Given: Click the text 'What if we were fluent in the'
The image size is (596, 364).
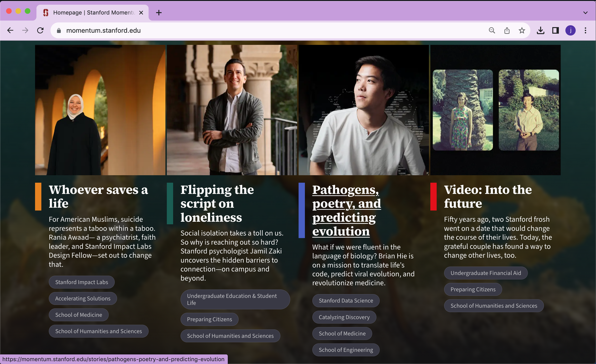Looking at the screenshot, I should (x=356, y=247).
